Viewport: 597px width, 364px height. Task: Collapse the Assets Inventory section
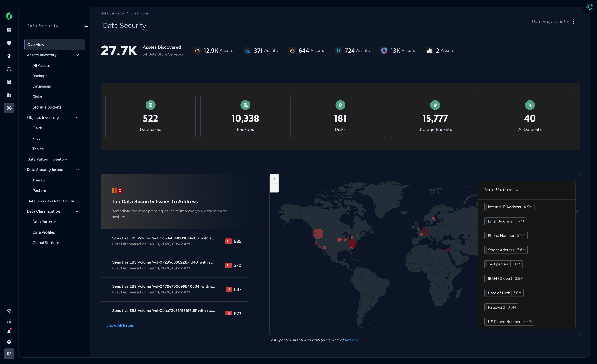pos(77,55)
